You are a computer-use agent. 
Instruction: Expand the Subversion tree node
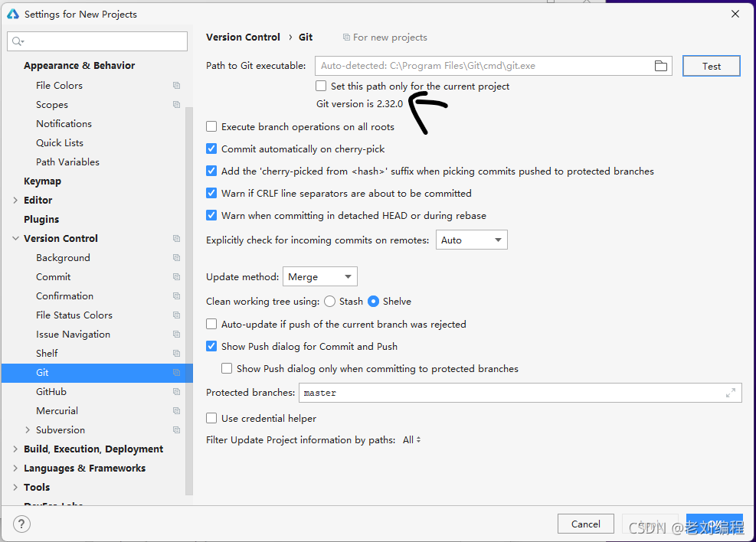(x=28, y=429)
